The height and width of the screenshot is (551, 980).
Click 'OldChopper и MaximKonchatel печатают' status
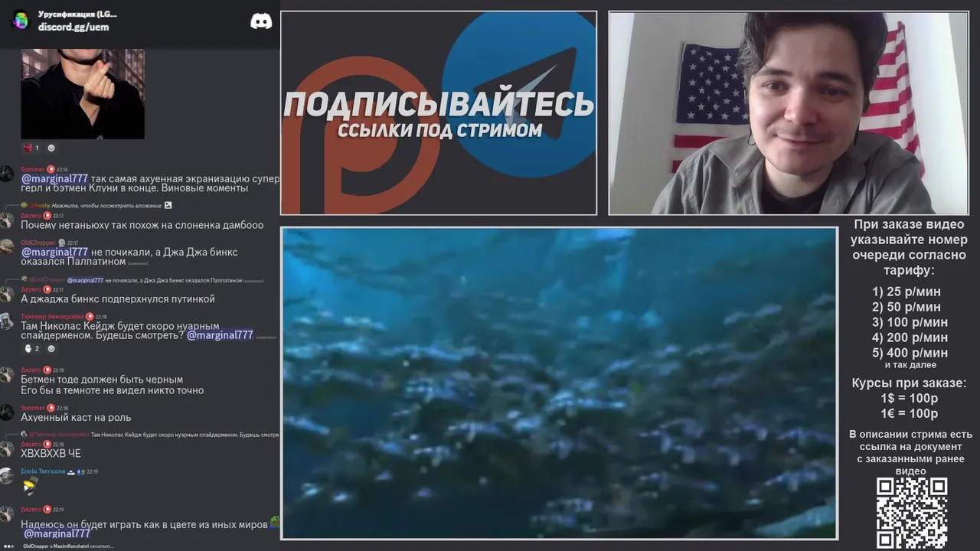68,546
